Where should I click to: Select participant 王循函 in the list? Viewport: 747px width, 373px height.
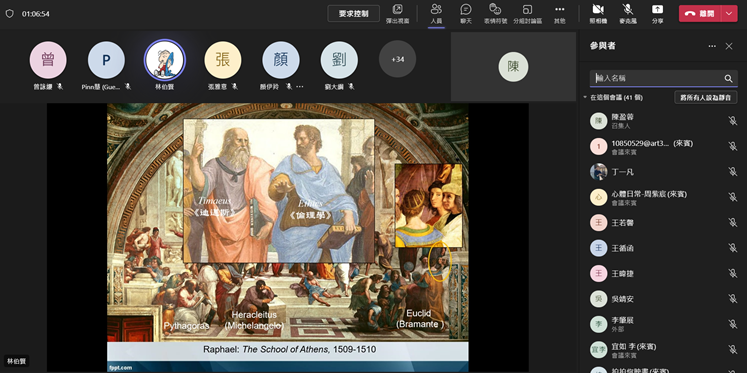[662, 248]
